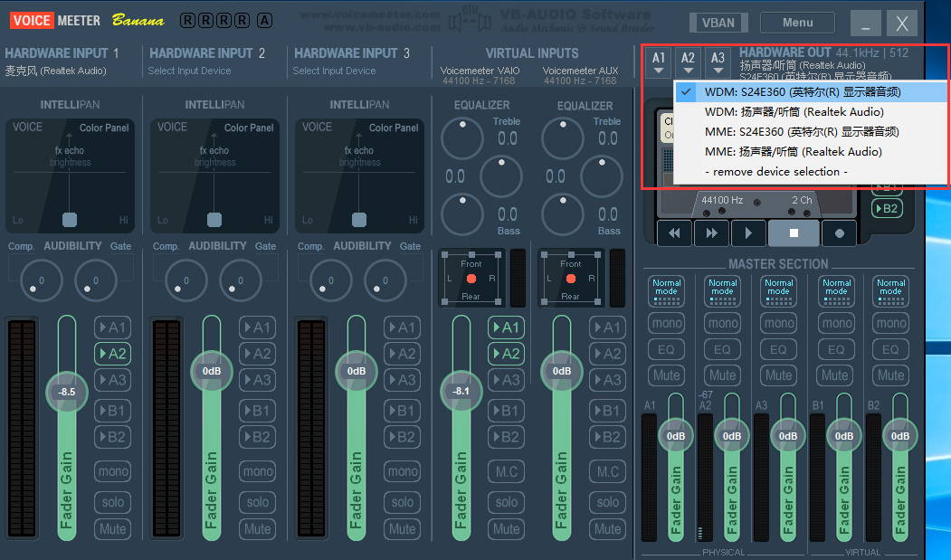Image resolution: width=951 pixels, height=560 pixels.
Task: Mute the B2 master bus
Action: [x=891, y=375]
